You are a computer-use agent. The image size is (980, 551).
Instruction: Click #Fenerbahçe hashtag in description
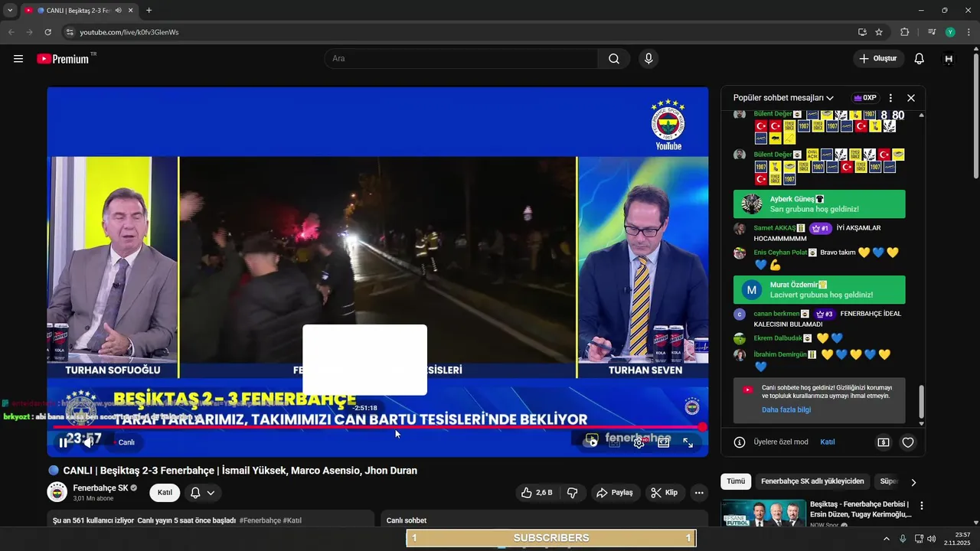[260, 520]
